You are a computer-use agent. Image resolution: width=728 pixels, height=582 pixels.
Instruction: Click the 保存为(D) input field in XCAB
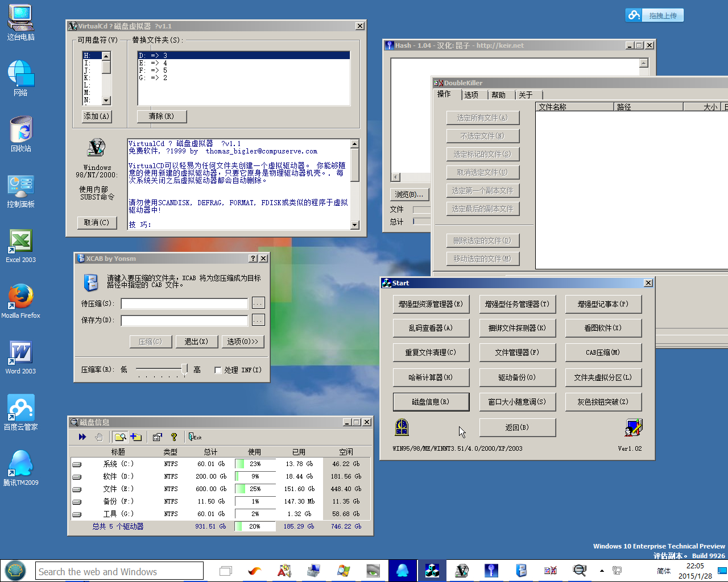tap(185, 321)
